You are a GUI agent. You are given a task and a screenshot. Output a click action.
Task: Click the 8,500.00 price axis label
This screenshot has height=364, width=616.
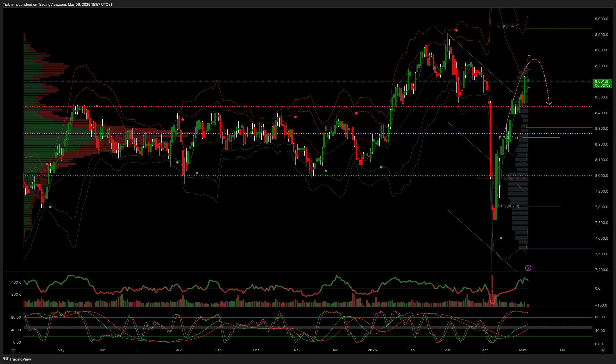pos(602,97)
